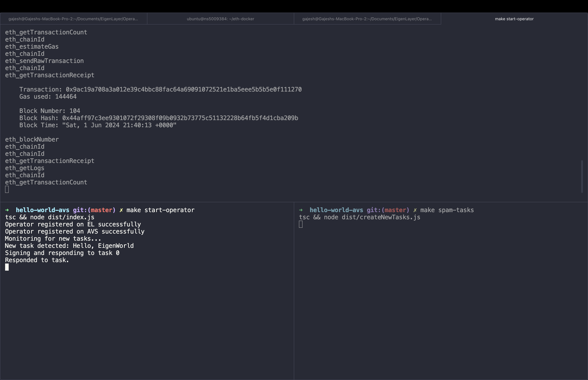
Task: Click the yellow ✗ before make start-operator
Action: tap(121, 210)
